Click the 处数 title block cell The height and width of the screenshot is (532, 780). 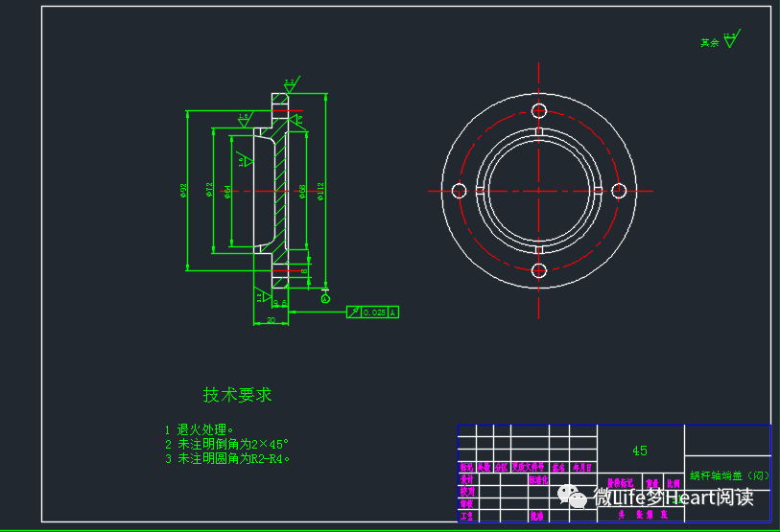pos(484,468)
